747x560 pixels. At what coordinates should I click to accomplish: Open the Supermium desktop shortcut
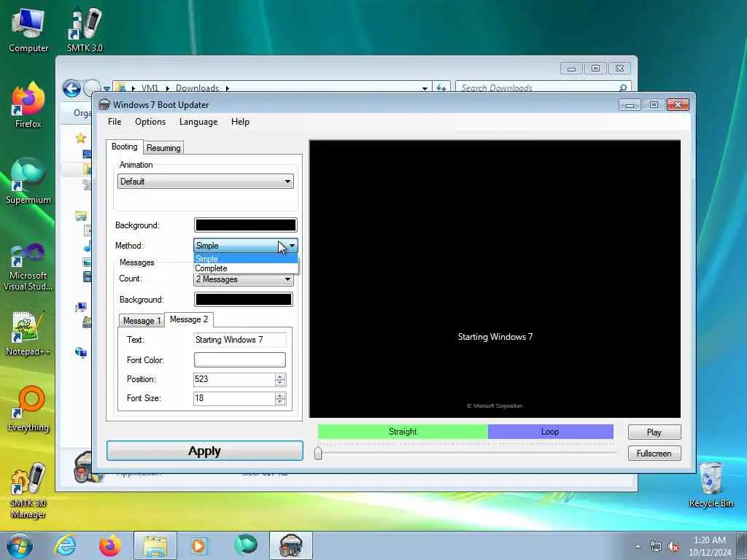click(x=28, y=182)
